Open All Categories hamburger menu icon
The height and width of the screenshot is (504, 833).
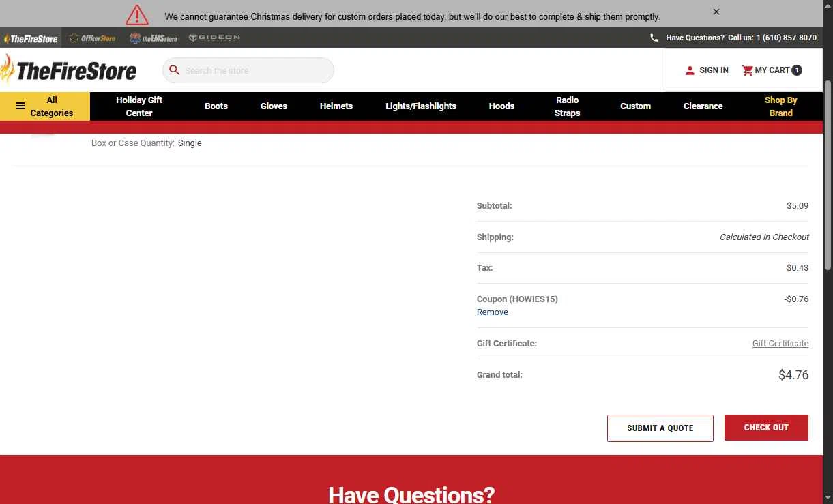coord(20,106)
